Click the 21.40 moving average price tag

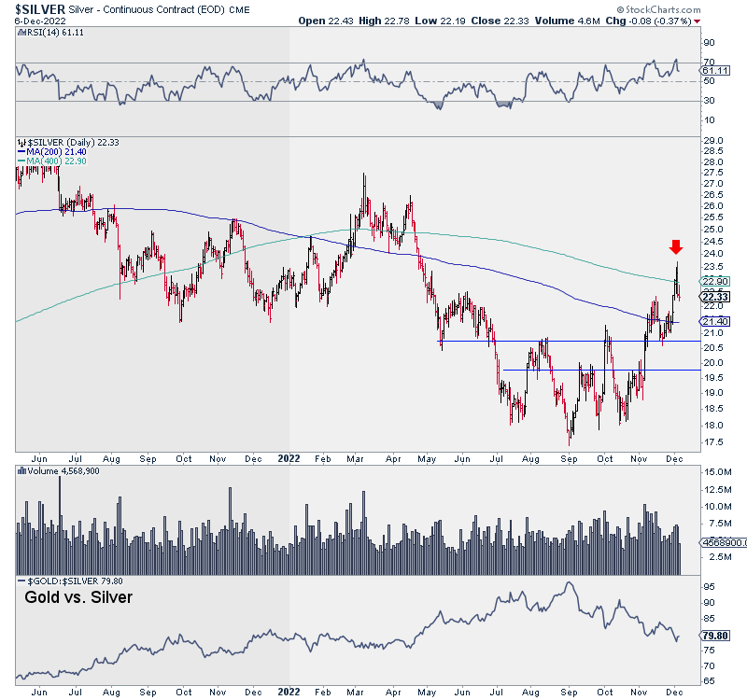[715, 321]
